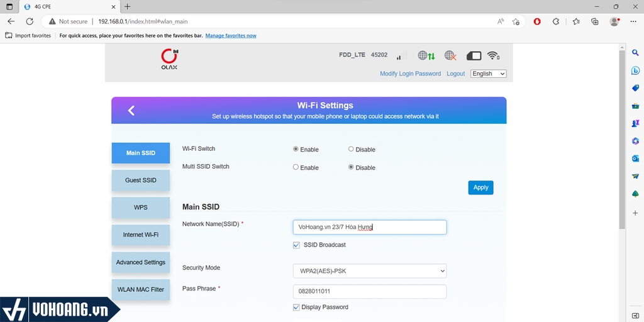Click the Modify Login Password link
644x322 pixels.
[x=410, y=74]
